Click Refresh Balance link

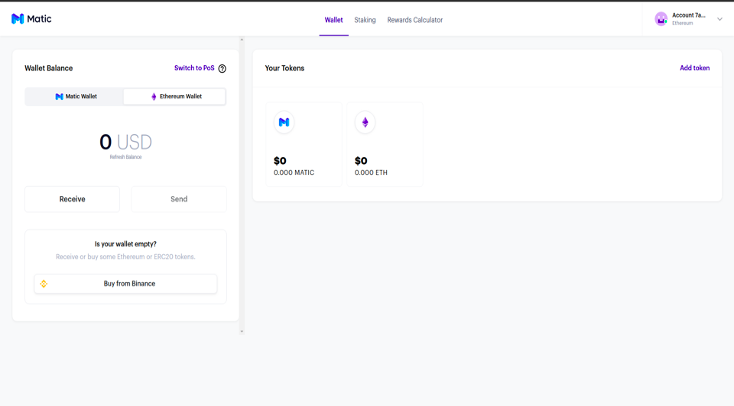click(x=125, y=157)
